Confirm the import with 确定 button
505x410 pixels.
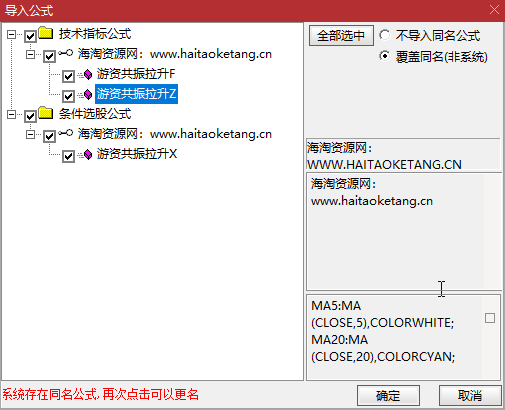coord(388,396)
